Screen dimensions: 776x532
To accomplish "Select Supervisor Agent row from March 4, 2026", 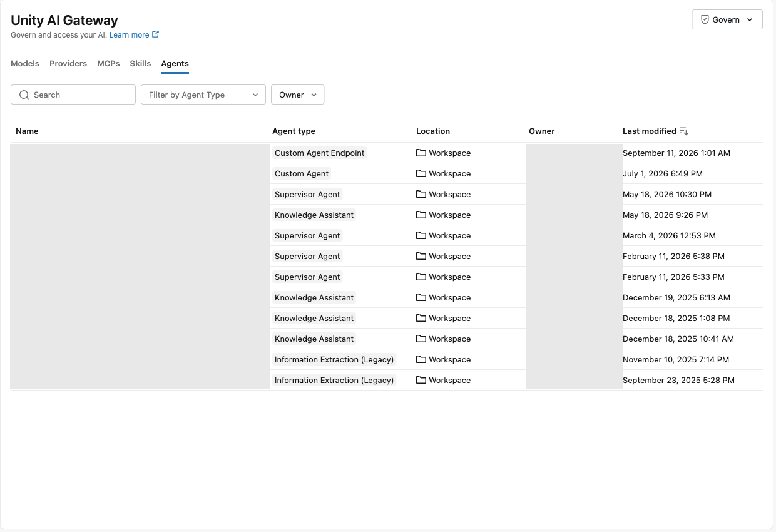I will click(386, 235).
